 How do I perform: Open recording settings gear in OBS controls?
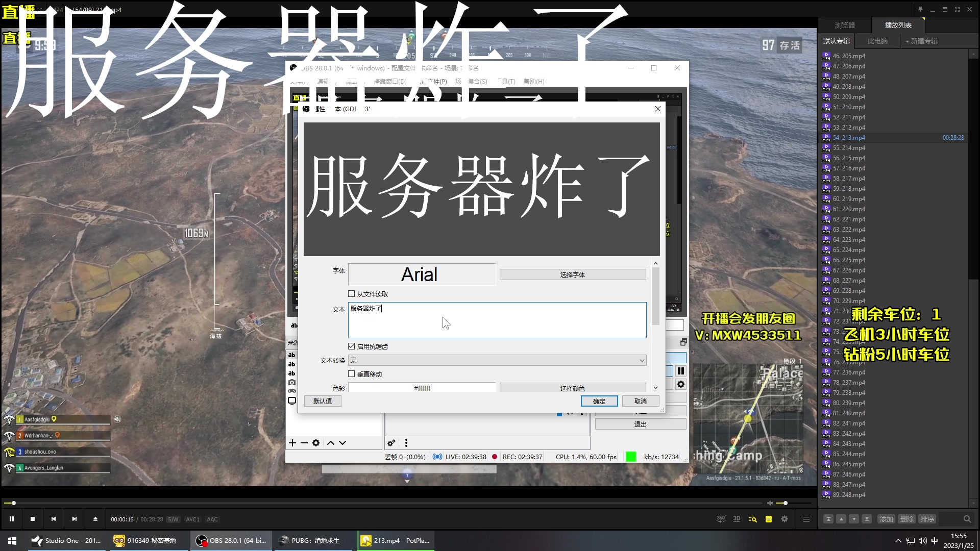(681, 384)
